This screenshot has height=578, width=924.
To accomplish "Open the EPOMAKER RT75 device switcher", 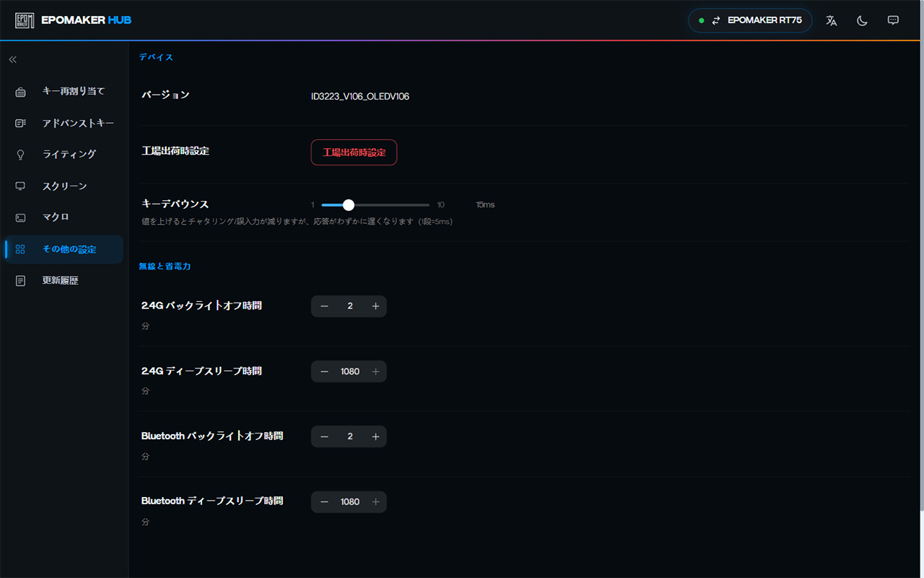I will (x=750, y=20).
